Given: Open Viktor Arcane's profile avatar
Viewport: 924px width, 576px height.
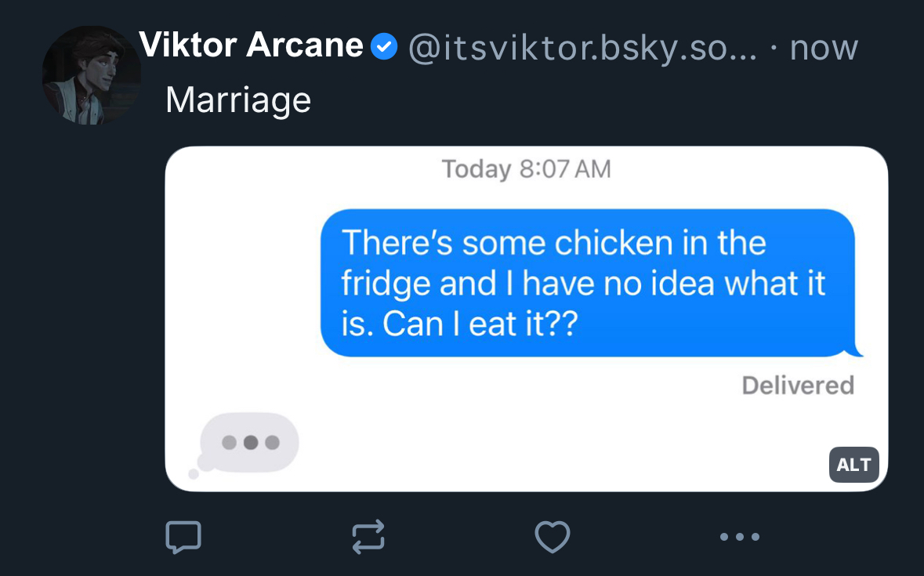Looking at the screenshot, I should coord(90,75).
